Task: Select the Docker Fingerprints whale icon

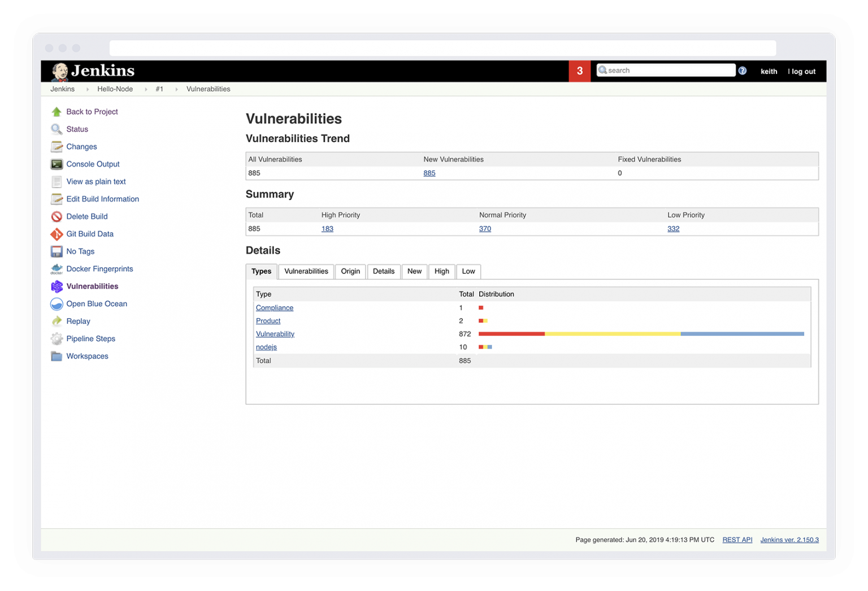Action: pos(57,269)
